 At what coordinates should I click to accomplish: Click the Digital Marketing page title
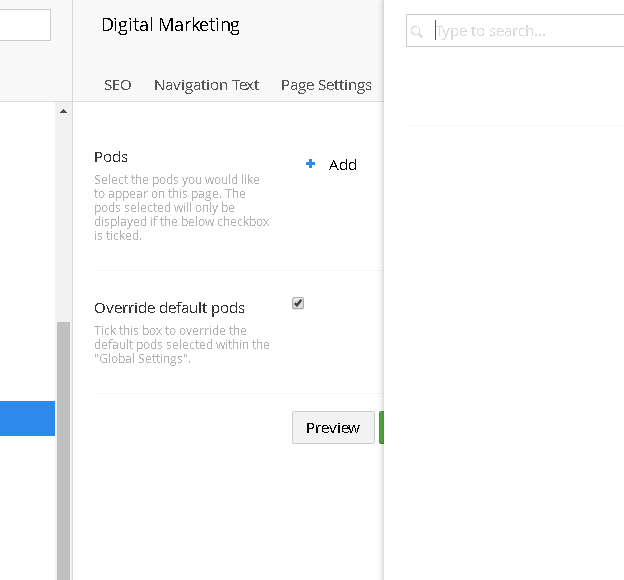170,25
